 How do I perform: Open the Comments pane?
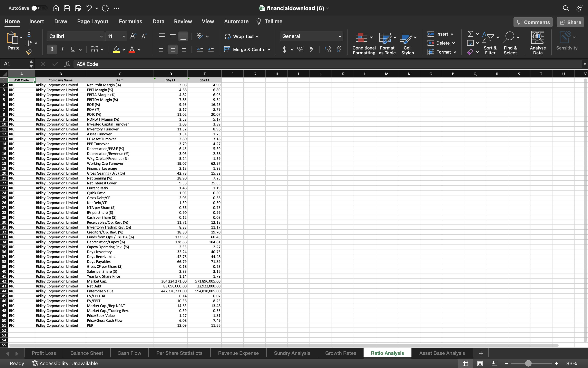(x=533, y=22)
